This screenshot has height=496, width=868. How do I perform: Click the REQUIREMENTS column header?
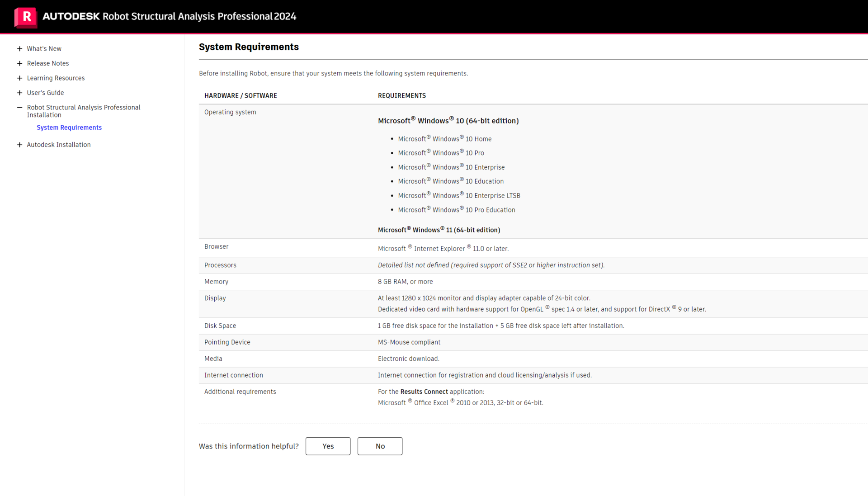pos(402,96)
